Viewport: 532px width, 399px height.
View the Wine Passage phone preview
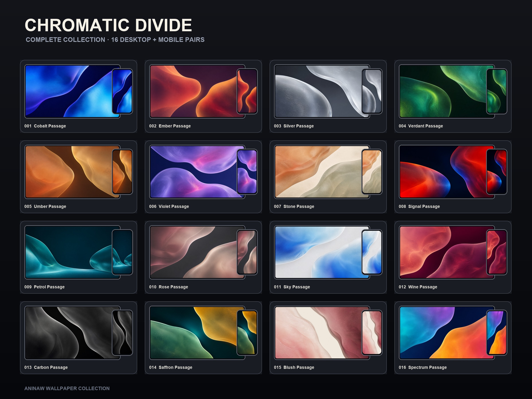tap(497, 252)
